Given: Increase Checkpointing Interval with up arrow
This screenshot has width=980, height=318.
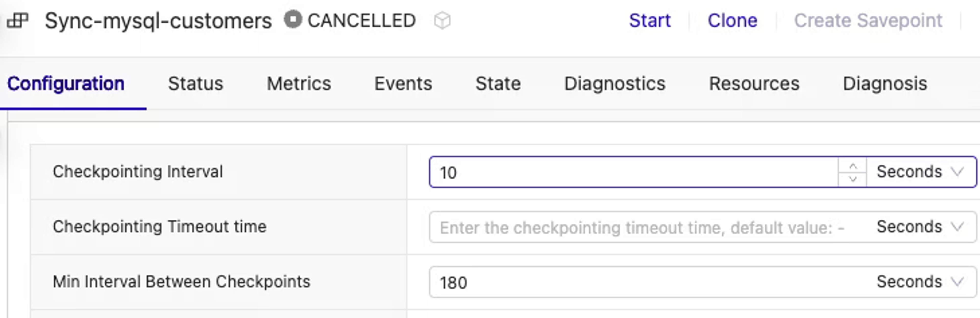Looking at the screenshot, I should coord(853,166).
